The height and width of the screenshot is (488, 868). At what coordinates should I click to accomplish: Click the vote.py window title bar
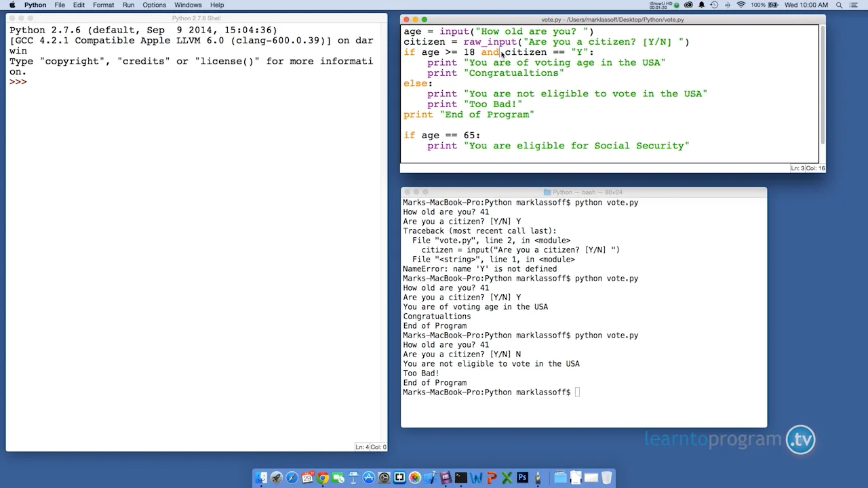coord(612,20)
